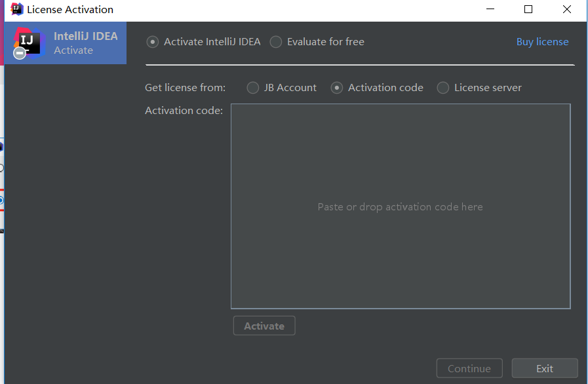588x384 pixels.
Task: Click the 'Get license from:' label
Action: [x=186, y=88]
